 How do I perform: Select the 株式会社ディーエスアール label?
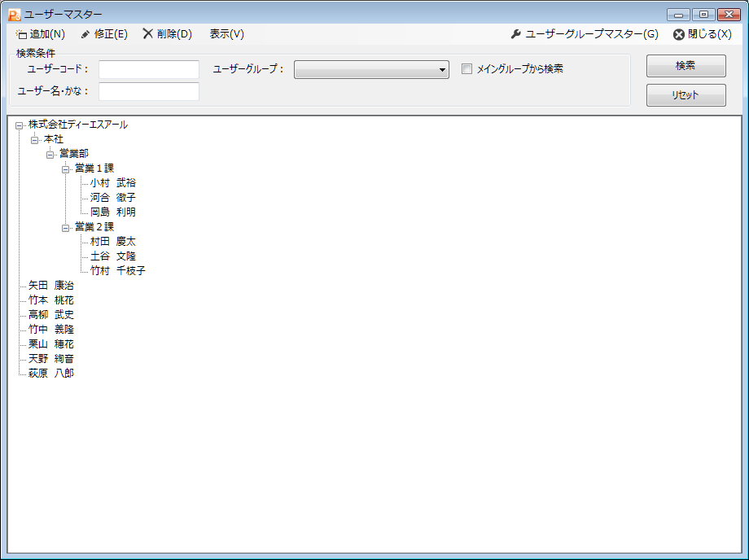78,125
